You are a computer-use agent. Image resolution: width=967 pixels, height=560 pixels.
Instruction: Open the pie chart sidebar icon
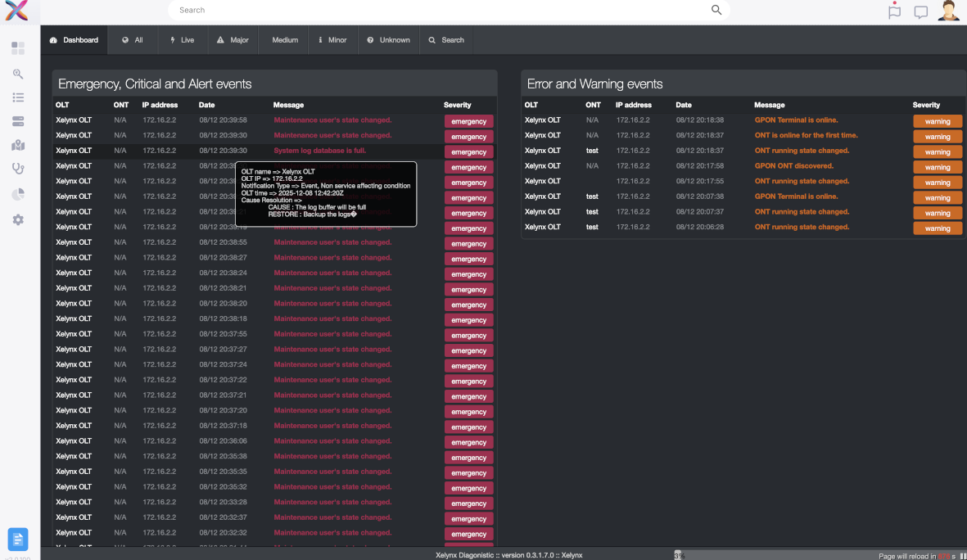(18, 194)
